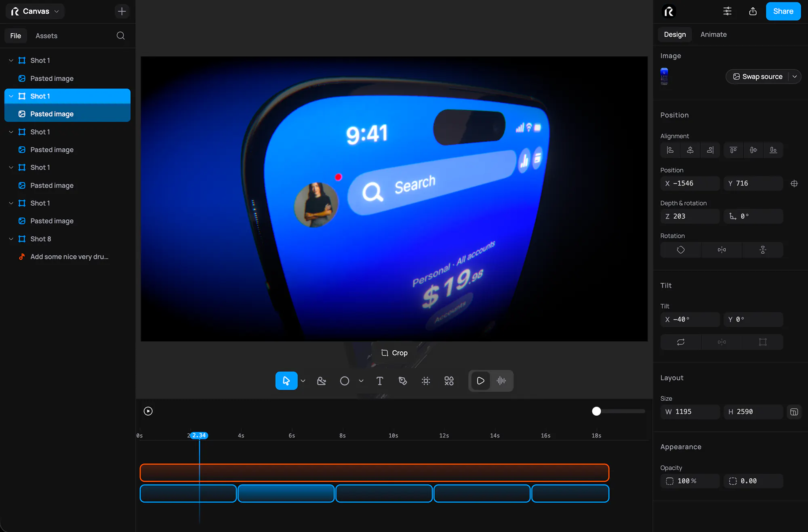Select the tag/label tool
The width and height of the screenshot is (808, 532).
coord(403,381)
